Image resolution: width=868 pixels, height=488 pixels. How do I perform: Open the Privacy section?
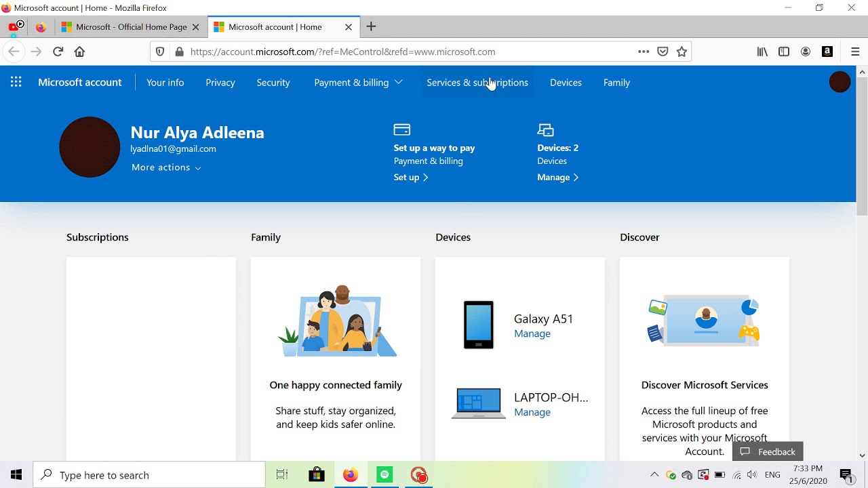point(220,83)
